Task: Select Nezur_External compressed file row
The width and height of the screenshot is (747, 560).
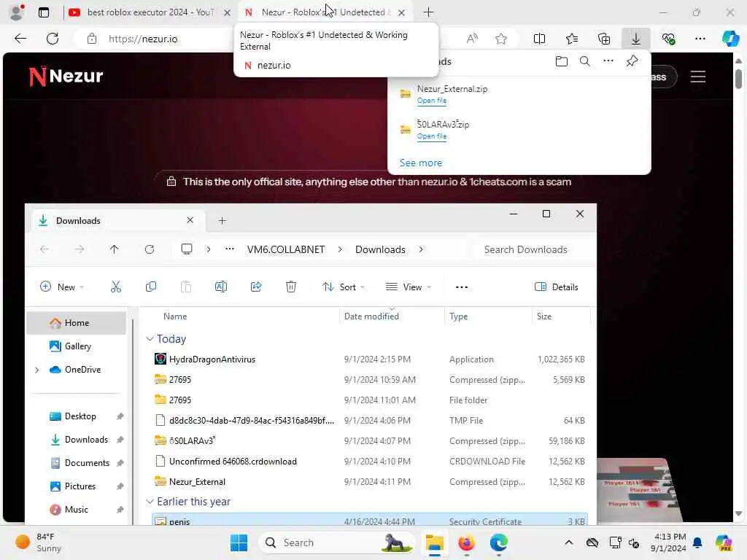Action: click(x=370, y=481)
